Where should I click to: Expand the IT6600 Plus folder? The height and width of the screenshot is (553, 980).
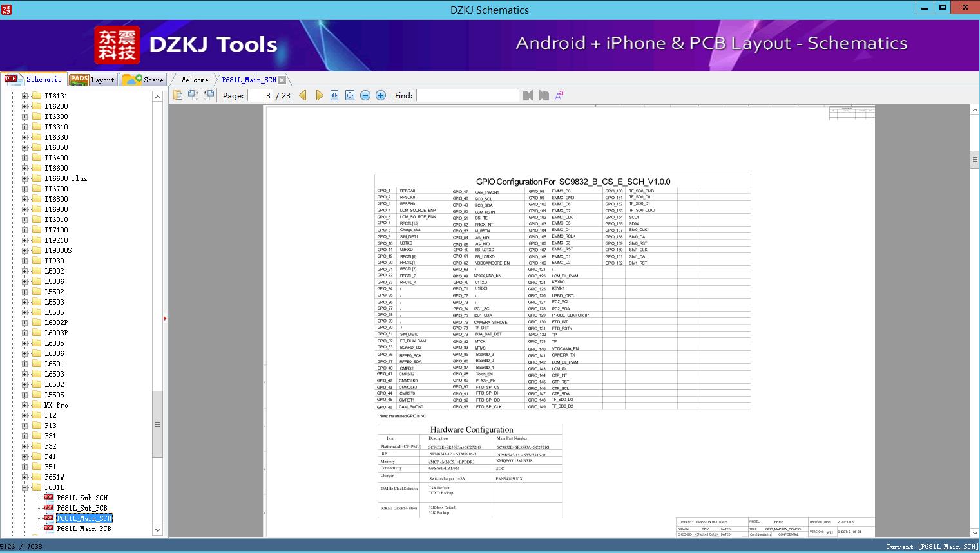click(25, 178)
